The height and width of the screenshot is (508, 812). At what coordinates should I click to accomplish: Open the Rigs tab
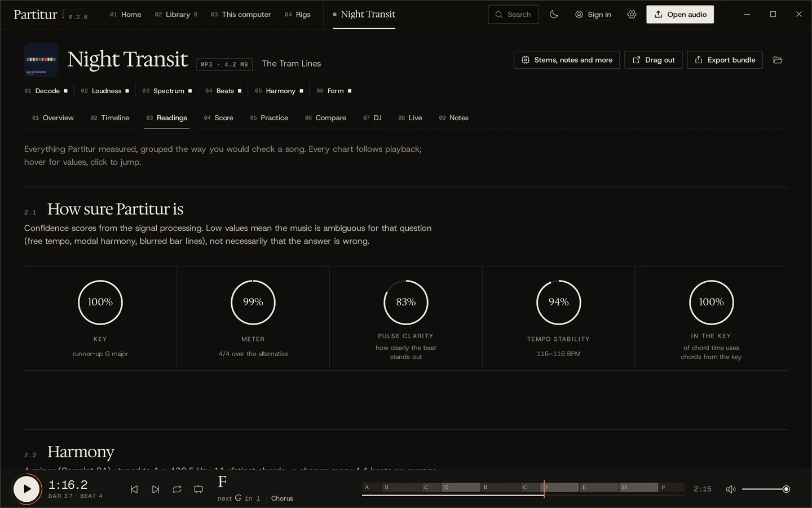coord(298,15)
